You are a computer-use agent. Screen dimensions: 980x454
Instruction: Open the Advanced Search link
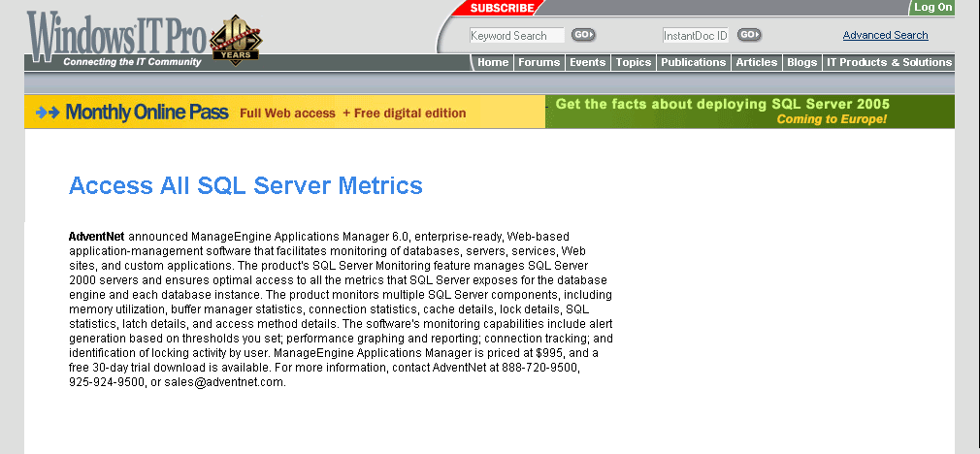tap(885, 35)
